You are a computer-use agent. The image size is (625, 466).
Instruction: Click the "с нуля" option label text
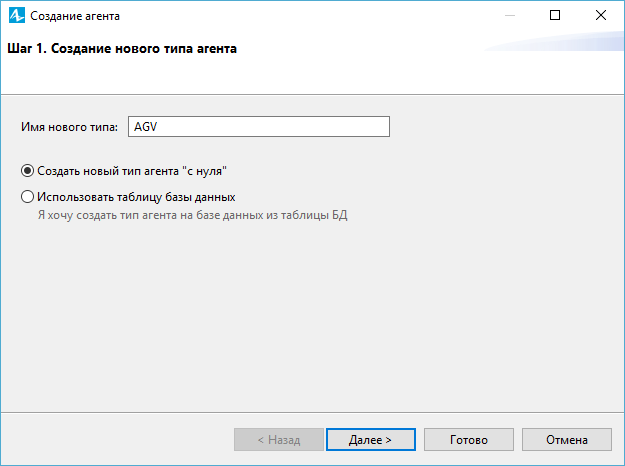[x=204, y=171]
